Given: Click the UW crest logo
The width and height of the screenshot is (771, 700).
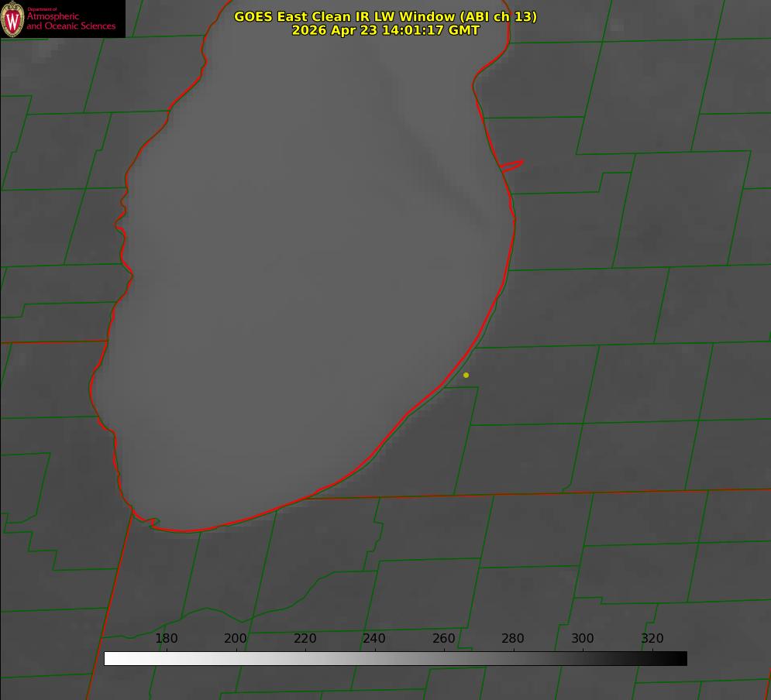Looking at the screenshot, I should pos(12,19).
